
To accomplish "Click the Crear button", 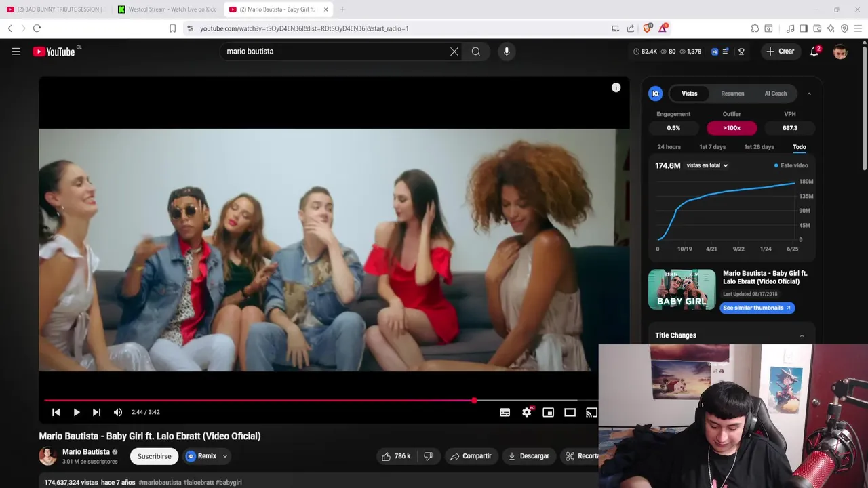I will click(780, 52).
